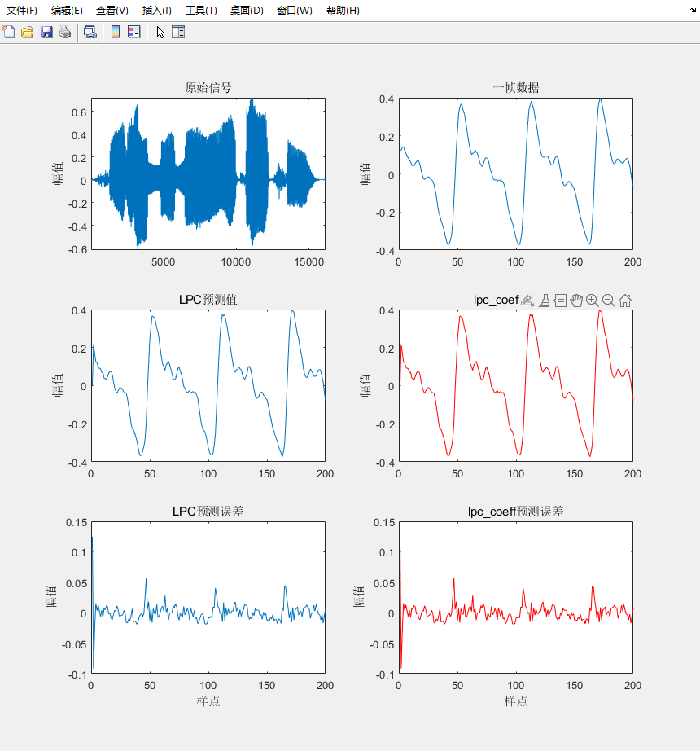The width and height of the screenshot is (700, 751).
Task: Dock the figure using the corner arrow
Action: (693, 10)
